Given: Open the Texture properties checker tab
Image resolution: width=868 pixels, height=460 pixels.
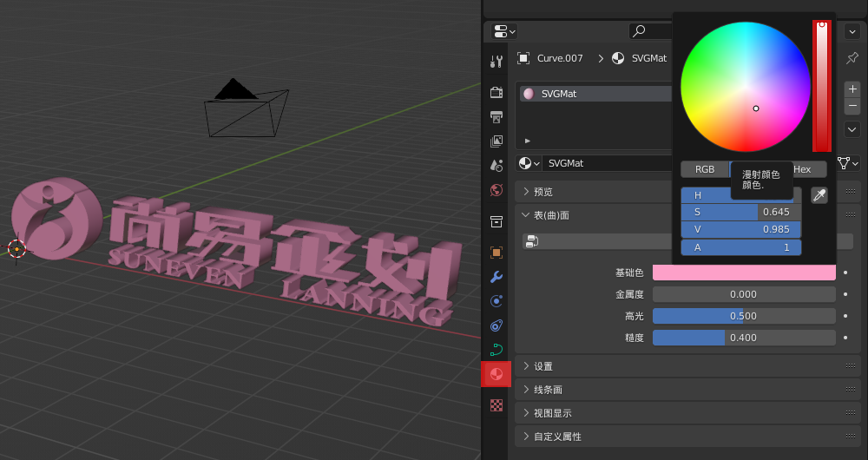Looking at the screenshot, I should click(x=496, y=404).
